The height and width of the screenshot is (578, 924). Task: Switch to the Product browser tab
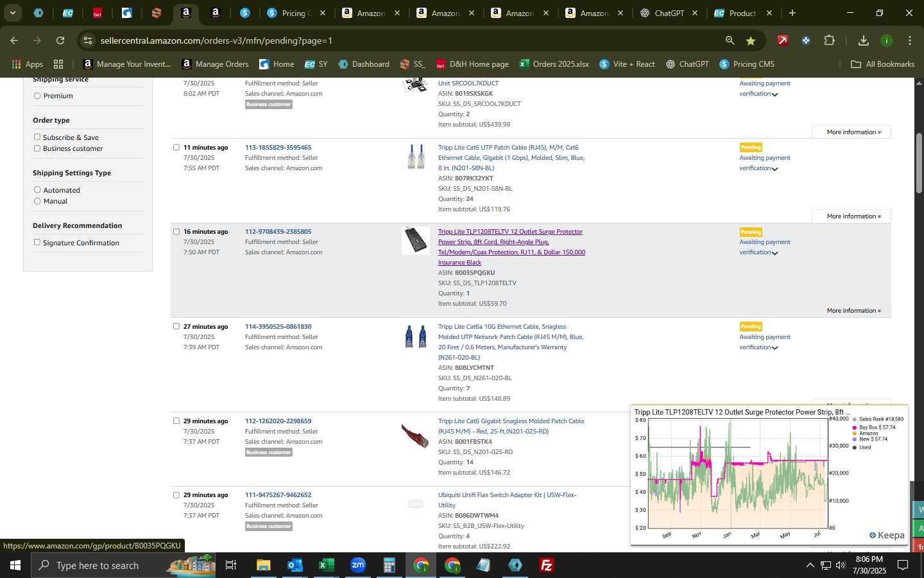742,13
